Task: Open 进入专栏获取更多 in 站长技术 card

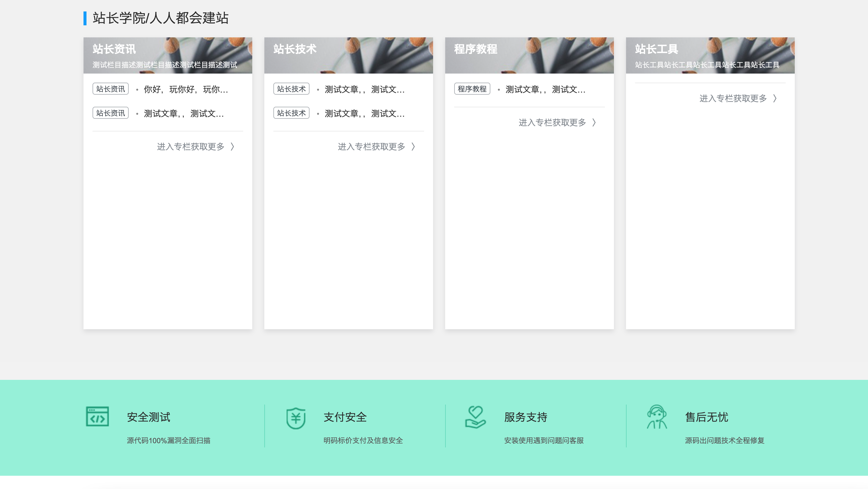Action: pyautogui.click(x=377, y=147)
